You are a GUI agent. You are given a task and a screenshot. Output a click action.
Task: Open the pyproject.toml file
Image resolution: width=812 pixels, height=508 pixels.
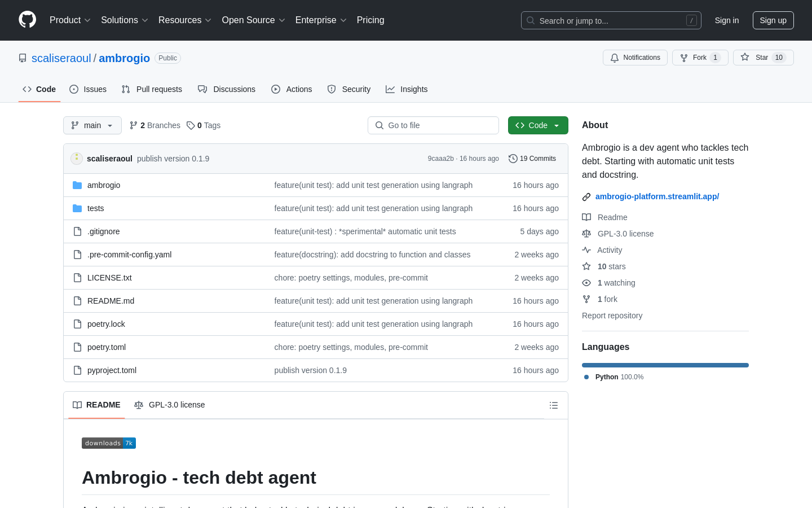[x=112, y=370]
